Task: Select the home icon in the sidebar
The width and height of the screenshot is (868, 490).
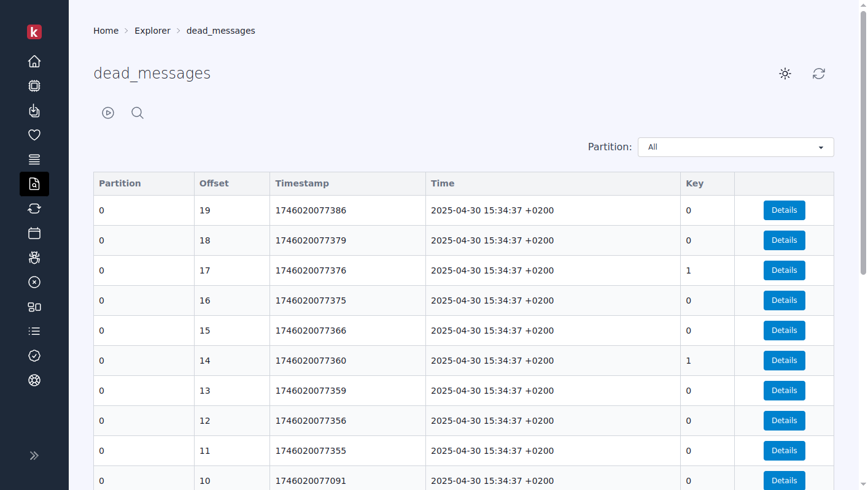Action: click(x=34, y=61)
